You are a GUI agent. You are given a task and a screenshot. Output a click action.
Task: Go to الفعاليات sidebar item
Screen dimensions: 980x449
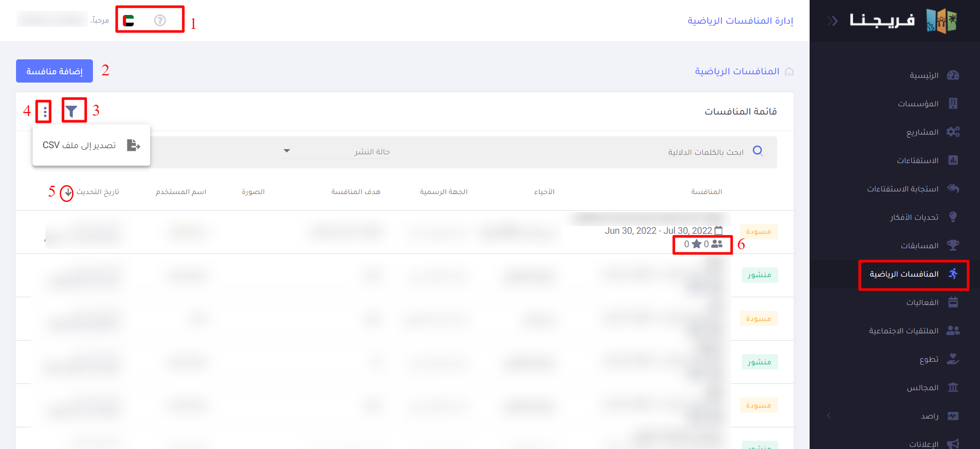point(922,302)
